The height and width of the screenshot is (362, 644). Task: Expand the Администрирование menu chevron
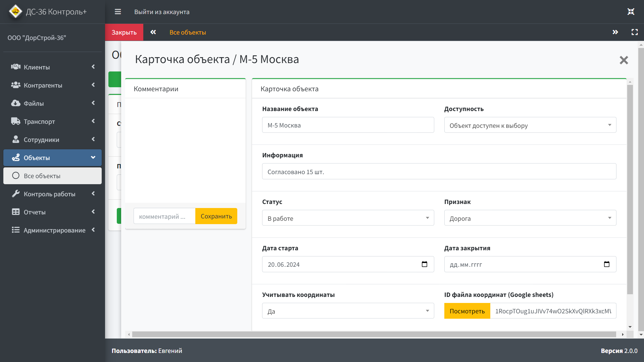[x=93, y=230]
